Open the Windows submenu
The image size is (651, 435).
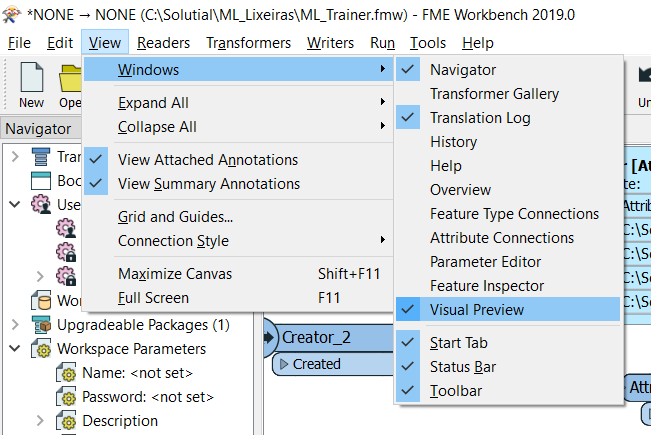pos(238,69)
